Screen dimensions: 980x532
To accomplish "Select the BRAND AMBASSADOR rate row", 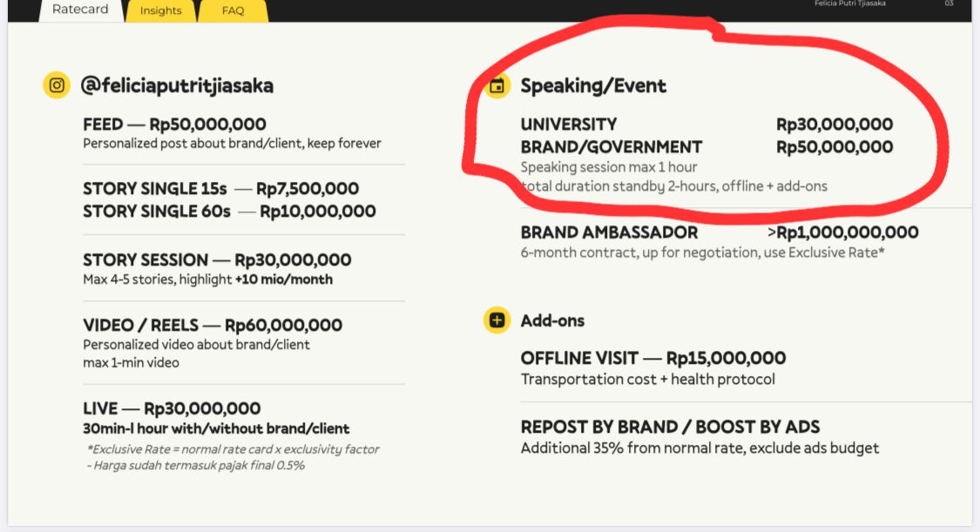I will [x=719, y=232].
